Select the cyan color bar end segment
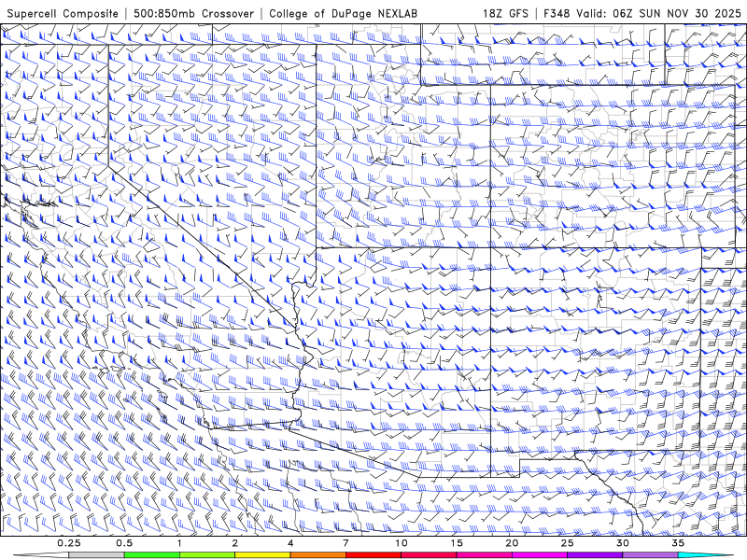The width and height of the screenshot is (747, 560). click(705, 555)
